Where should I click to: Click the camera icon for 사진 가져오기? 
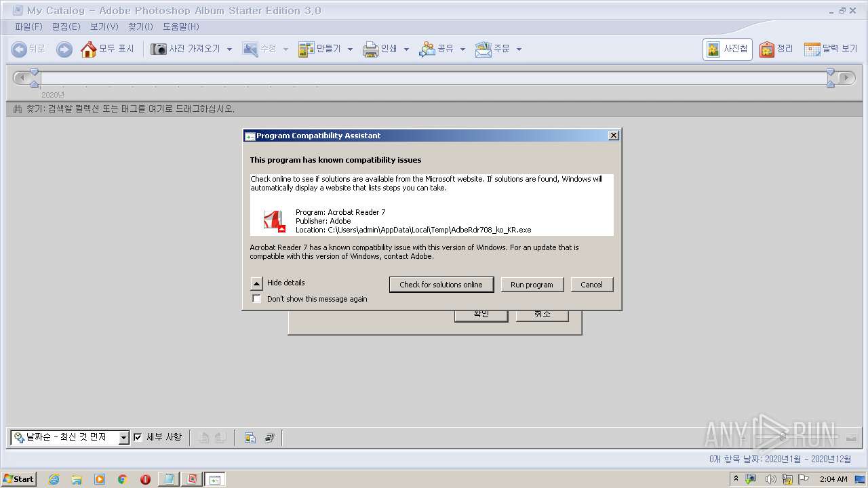(x=159, y=49)
